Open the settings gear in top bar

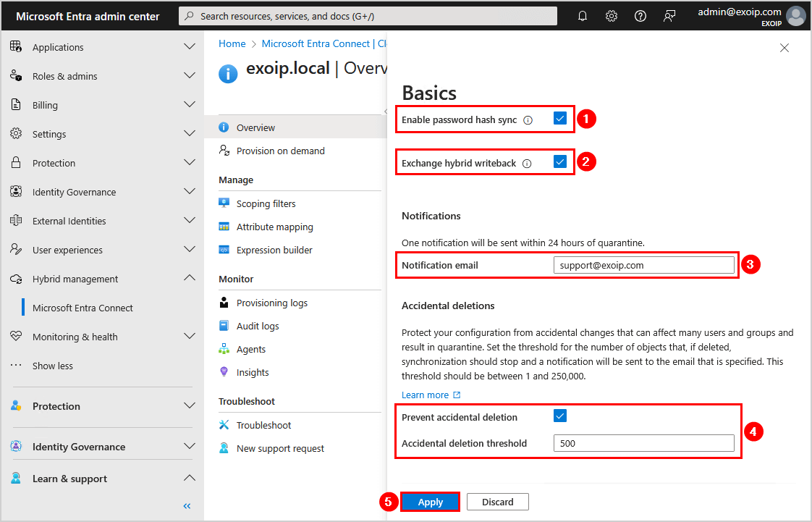point(612,16)
